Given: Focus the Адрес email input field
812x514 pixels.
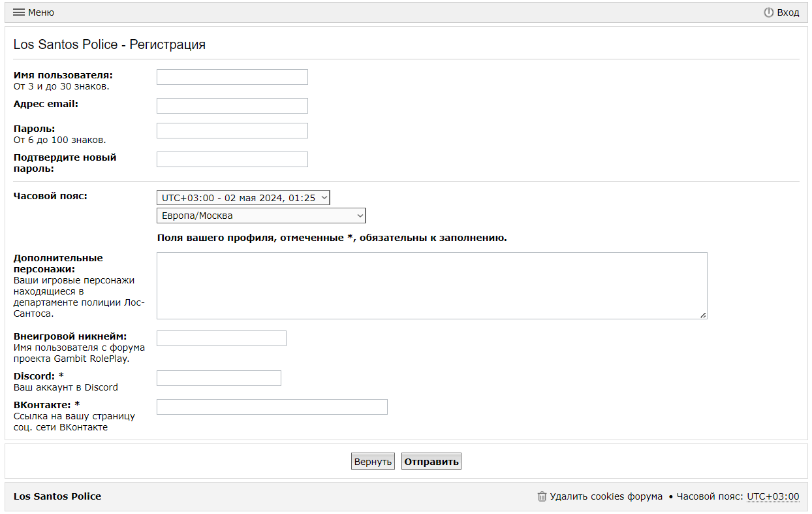Looking at the screenshot, I should [x=232, y=106].
